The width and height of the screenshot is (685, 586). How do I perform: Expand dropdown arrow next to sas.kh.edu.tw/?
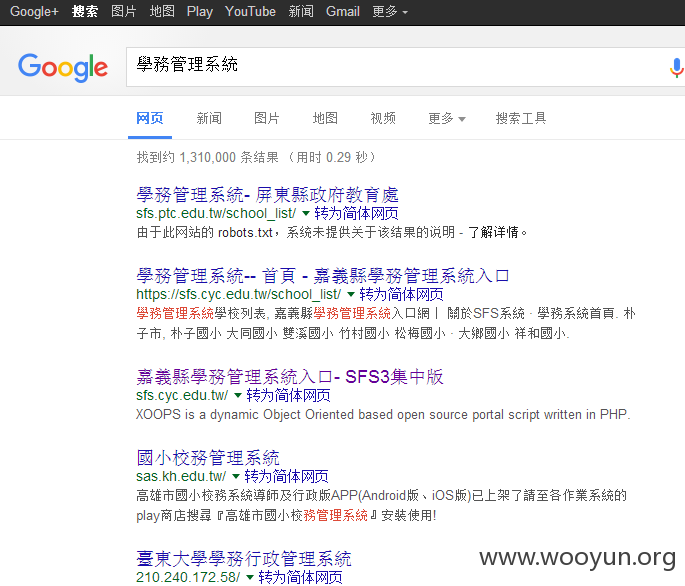click(x=236, y=476)
